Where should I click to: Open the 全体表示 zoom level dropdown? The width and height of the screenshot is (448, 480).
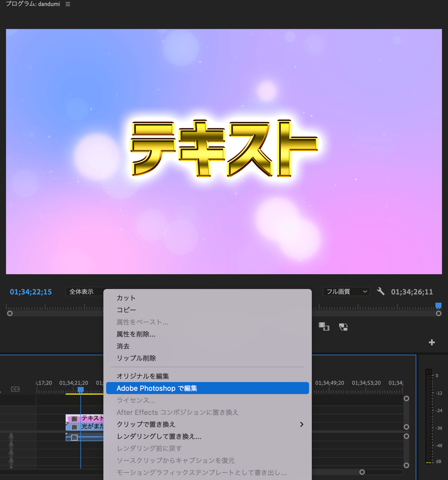coord(85,291)
